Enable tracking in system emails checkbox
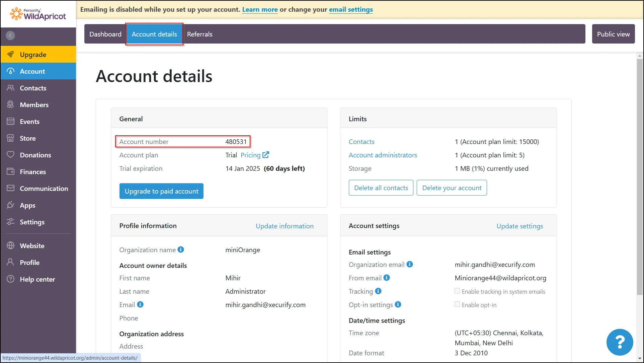 (x=457, y=291)
